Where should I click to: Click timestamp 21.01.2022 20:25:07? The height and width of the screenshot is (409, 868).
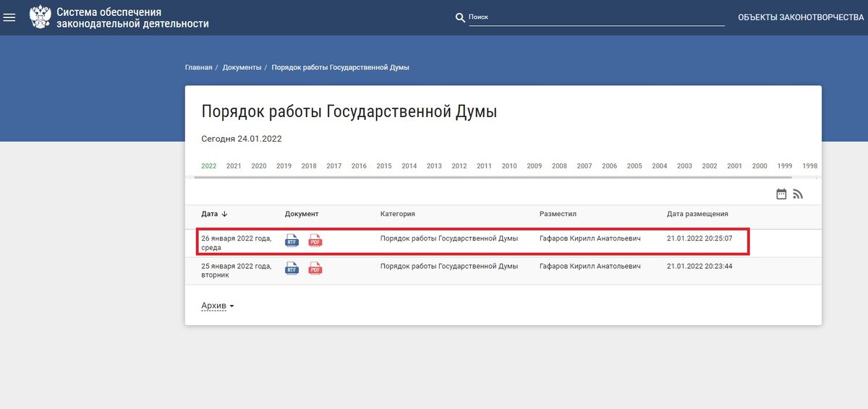point(699,238)
